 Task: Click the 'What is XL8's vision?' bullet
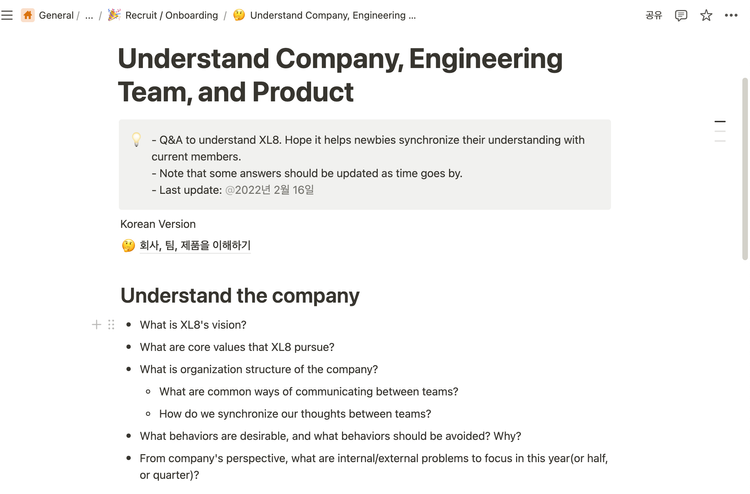coord(193,325)
